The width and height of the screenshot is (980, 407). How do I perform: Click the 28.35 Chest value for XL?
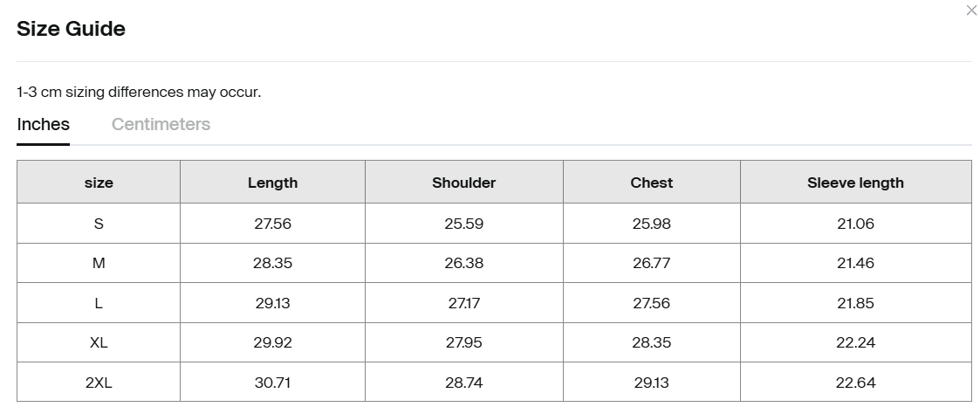652,342
